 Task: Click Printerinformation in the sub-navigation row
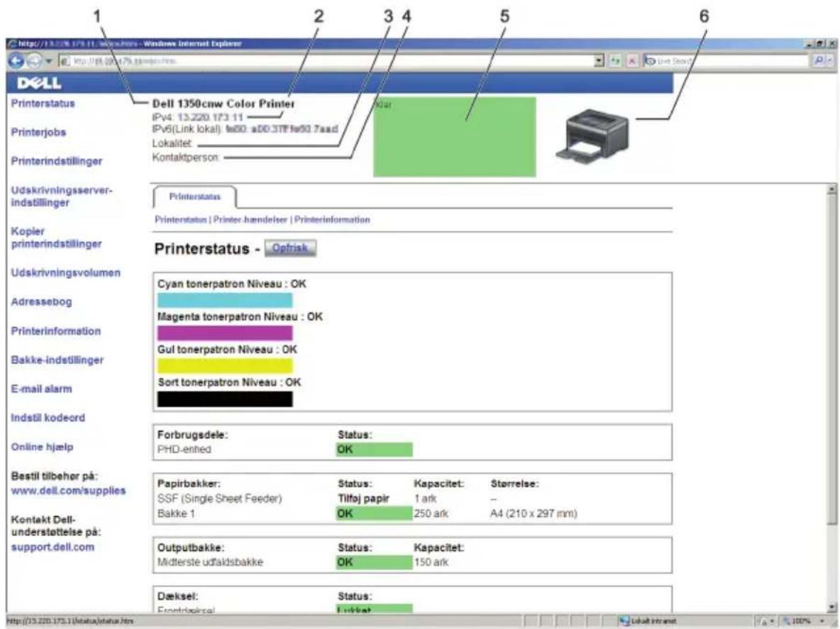332,220
